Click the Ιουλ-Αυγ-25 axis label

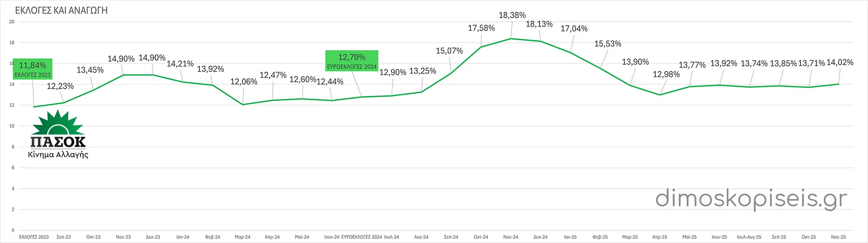point(749,237)
